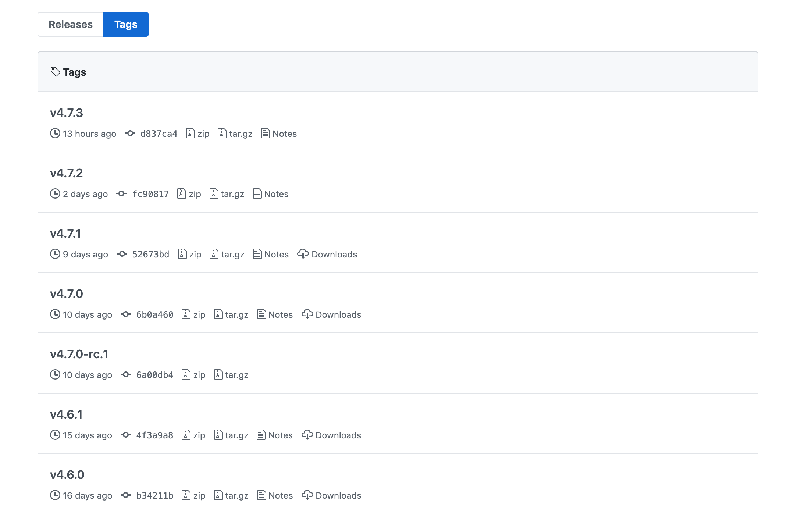Click the tar.gz archive icon for v4.7.1
The height and width of the screenshot is (509, 812).
[x=214, y=254]
